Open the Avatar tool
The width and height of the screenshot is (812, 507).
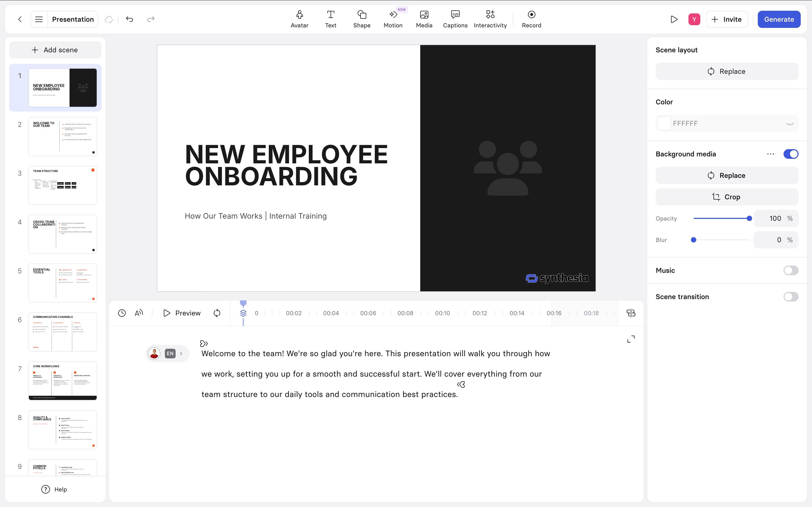click(x=299, y=19)
